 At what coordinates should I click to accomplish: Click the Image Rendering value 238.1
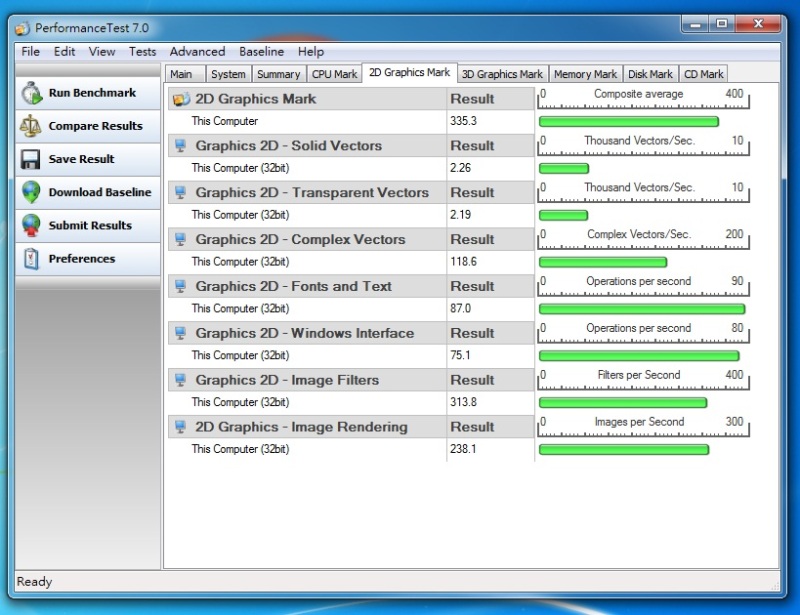tap(463, 449)
